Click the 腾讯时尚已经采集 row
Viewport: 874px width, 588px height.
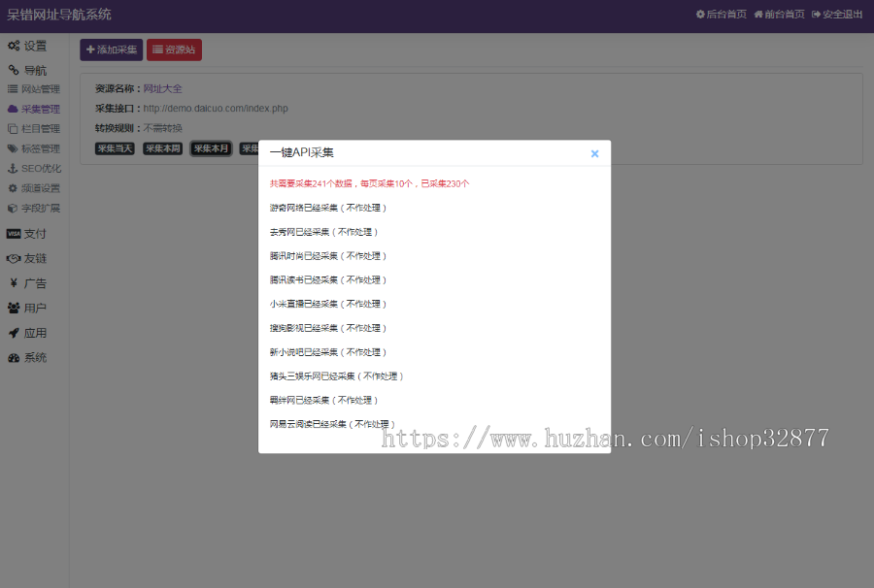(328, 255)
